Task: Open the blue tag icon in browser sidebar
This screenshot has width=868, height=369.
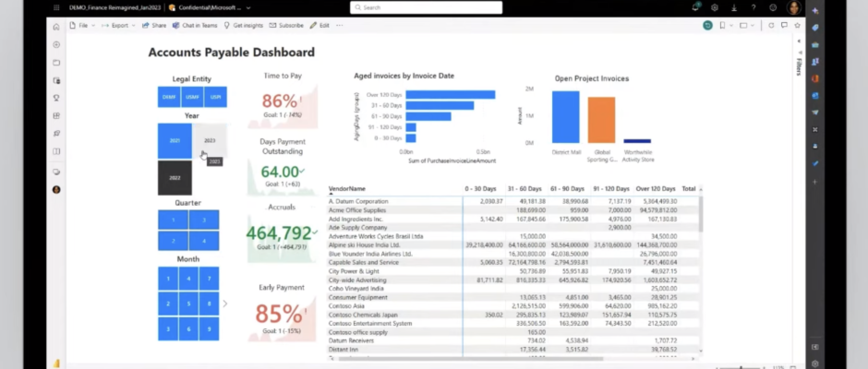Action: coord(814,28)
